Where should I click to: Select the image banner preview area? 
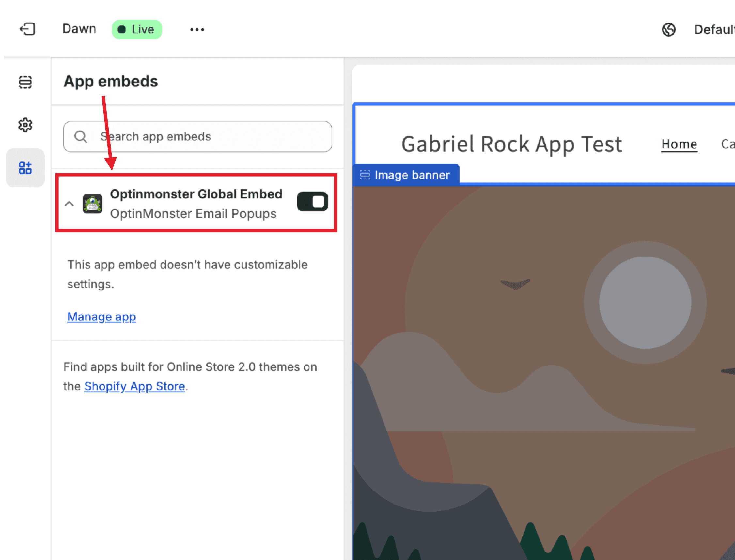543,367
